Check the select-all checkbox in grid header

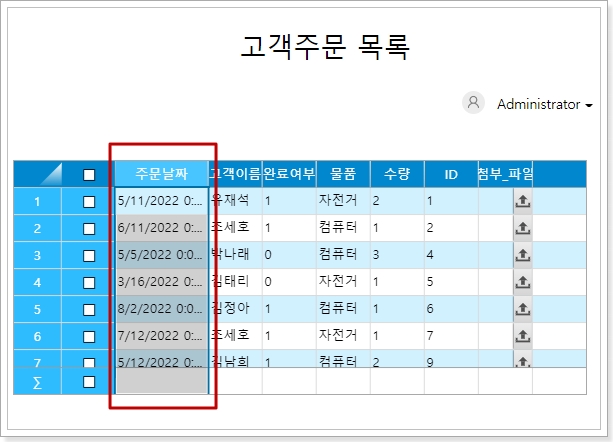(x=89, y=175)
